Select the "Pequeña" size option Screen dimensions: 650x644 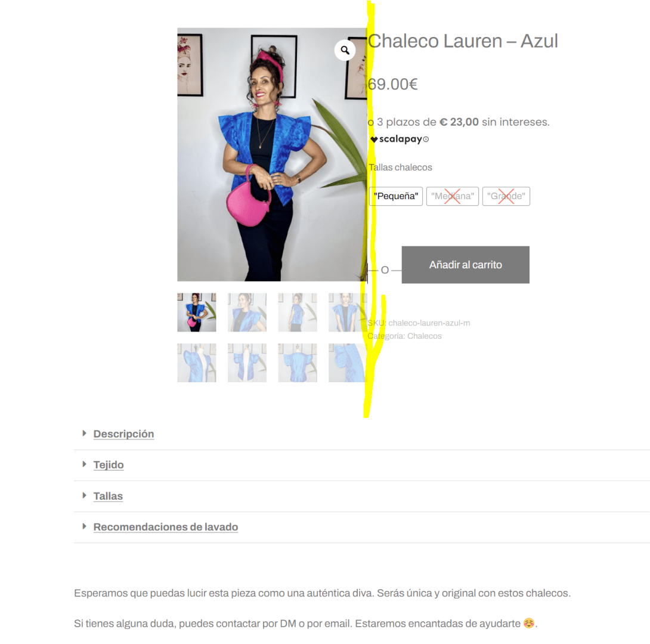[x=396, y=196]
